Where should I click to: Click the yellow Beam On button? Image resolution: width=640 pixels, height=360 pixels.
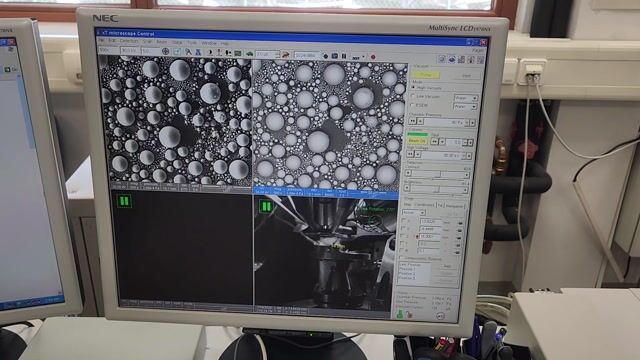[417, 141]
